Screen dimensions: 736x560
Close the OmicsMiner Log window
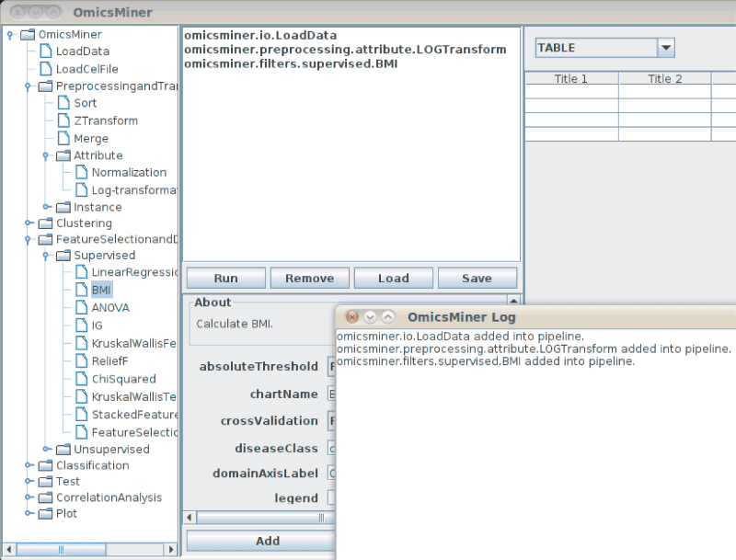click(352, 317)
